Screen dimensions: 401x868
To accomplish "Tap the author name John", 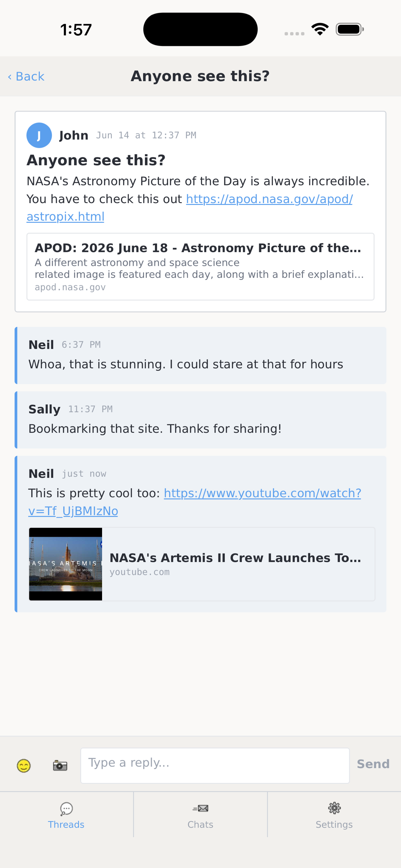I will click(x=74, y=136).
